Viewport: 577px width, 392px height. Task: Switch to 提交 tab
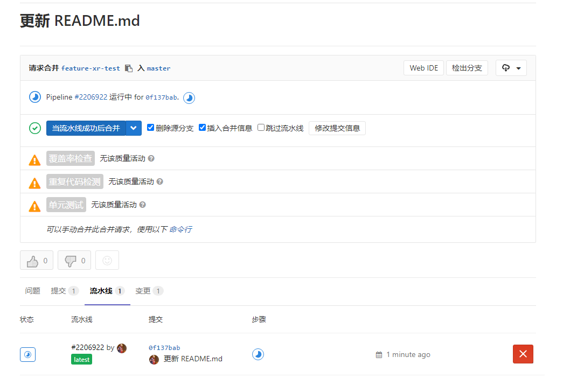click(x=65, y=291)
